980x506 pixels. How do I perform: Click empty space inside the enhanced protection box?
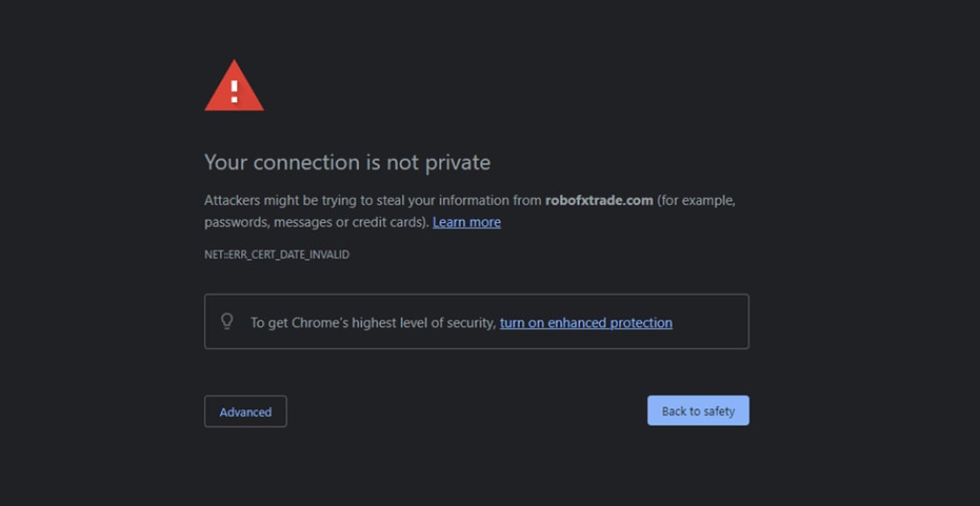pyautogui.click(x=710, y=321)
